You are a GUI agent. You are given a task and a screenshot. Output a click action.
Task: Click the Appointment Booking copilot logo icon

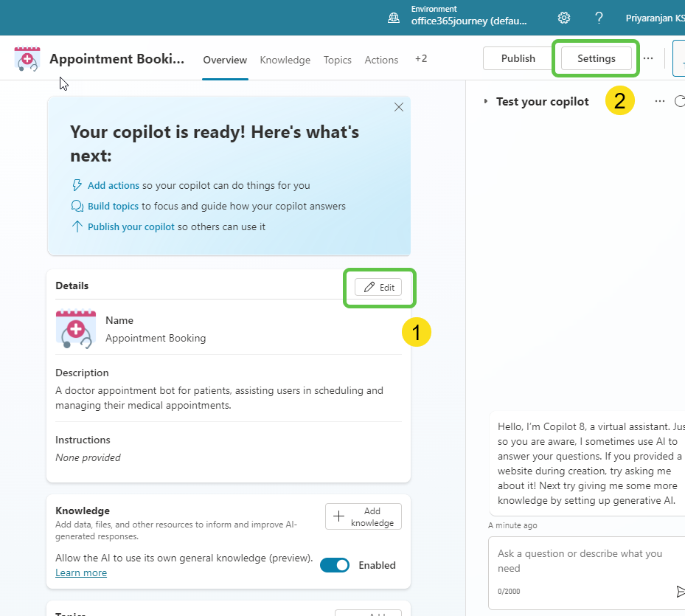pos(27,59)
